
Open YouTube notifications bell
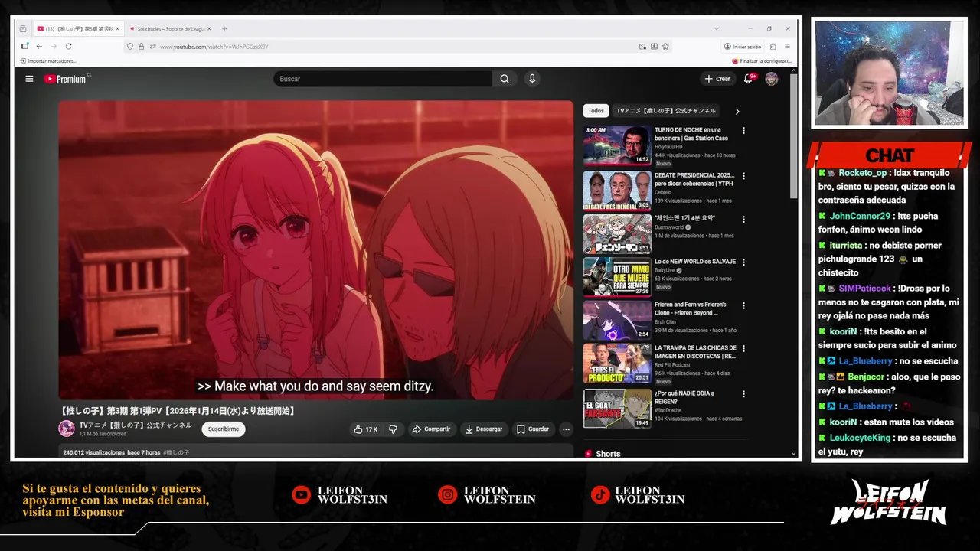click(x=749, y=79)
